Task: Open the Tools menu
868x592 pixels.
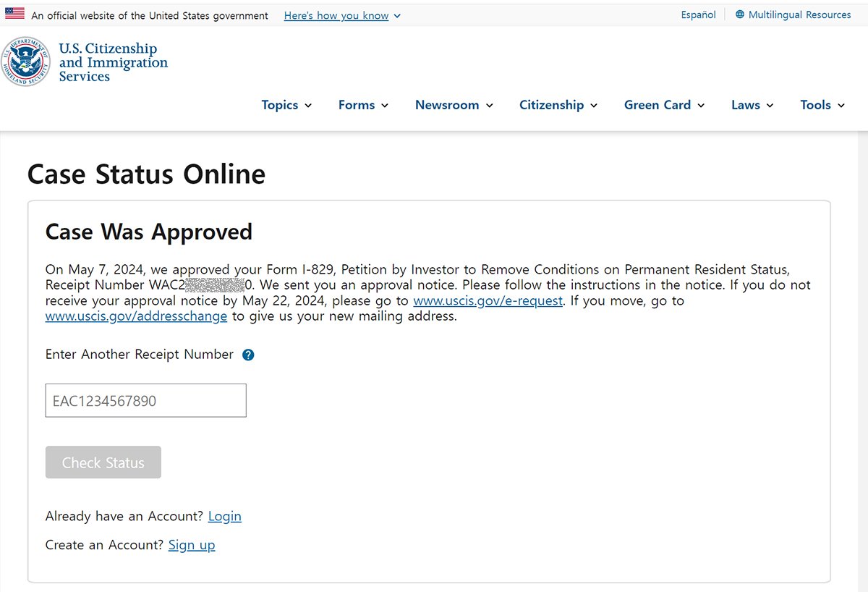Action: [822, 105]
